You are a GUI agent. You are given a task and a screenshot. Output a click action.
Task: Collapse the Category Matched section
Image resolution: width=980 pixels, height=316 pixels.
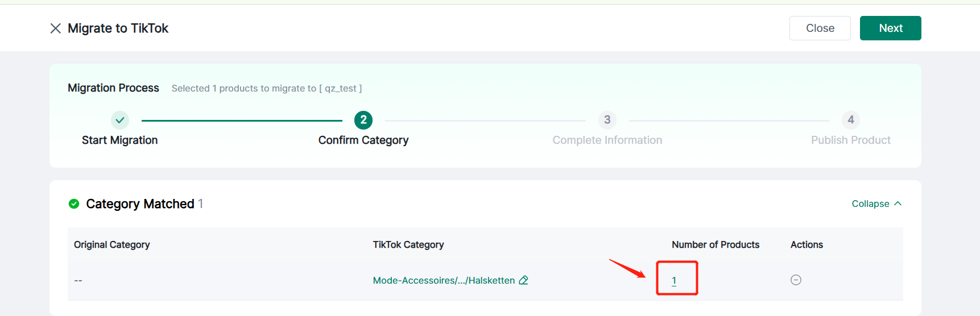click(x=870, y=204)
